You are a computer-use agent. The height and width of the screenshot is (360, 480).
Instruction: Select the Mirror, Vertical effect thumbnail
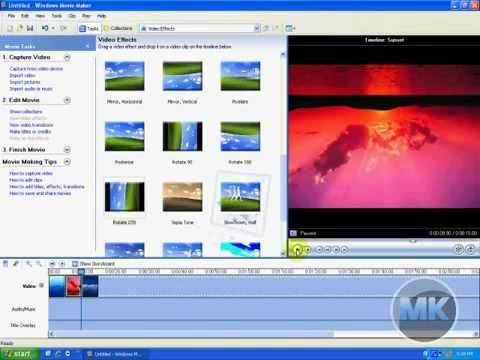point(182,76)
